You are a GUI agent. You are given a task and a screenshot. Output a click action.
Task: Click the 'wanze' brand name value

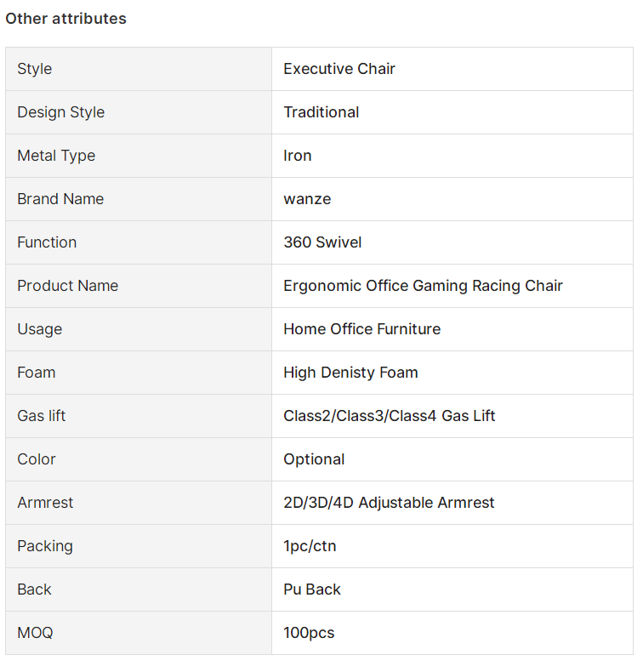click(307, 199)
